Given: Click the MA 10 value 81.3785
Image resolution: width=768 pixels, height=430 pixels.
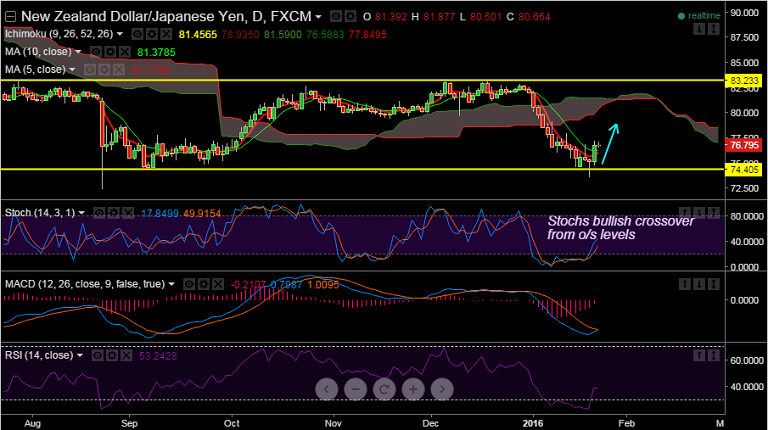Looking at the screenshot, I should click(x=156, y=52).
